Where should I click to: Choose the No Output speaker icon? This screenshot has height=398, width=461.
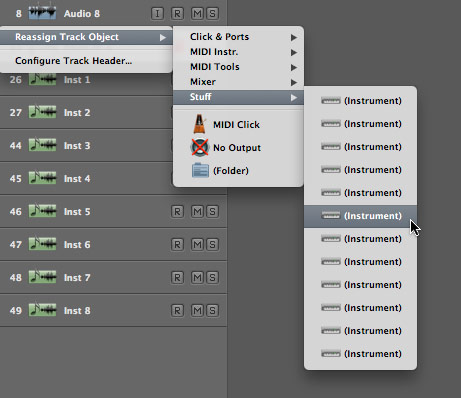tap(199, 147)
